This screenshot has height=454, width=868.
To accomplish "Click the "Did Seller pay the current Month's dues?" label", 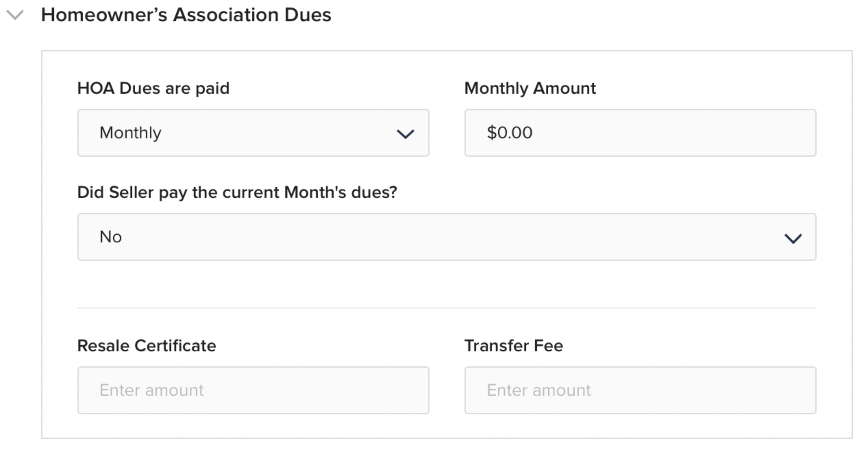I will pos(237,192).
